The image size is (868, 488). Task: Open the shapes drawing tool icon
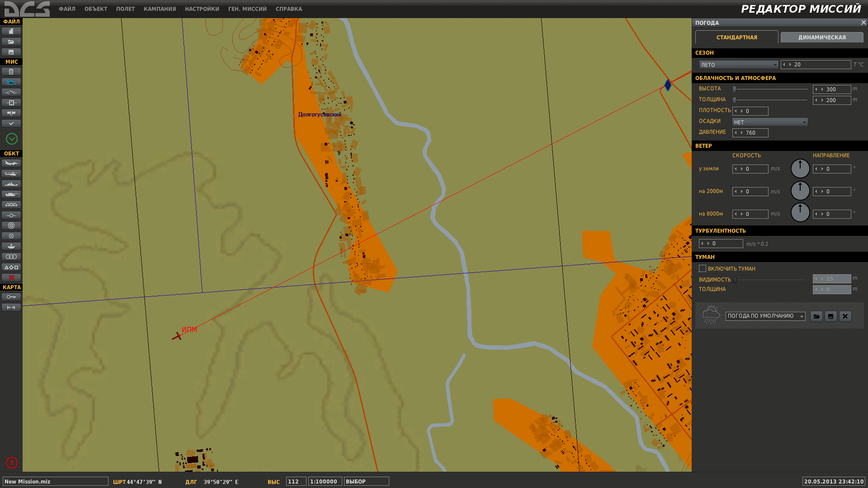coord(11,267)
